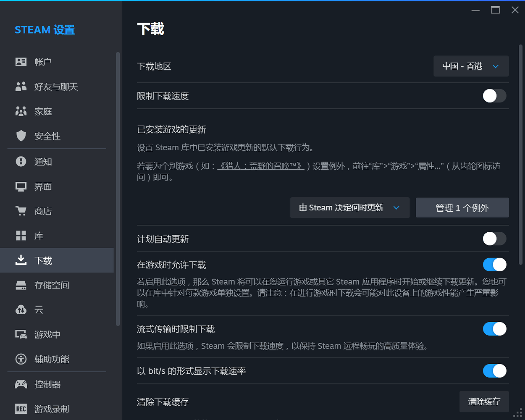
Task: Turn on 计划自动更新 toggle
Action: (494, 239)
